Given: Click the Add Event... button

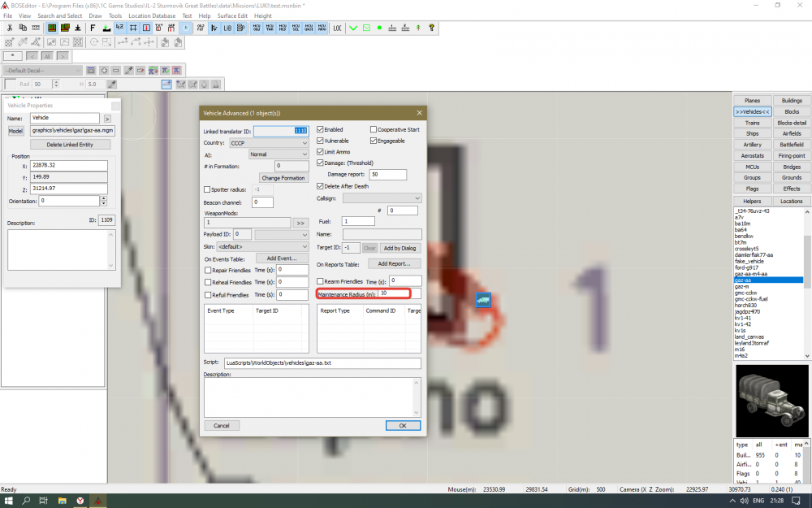Looking at the screenshot, I should (283, 258).
